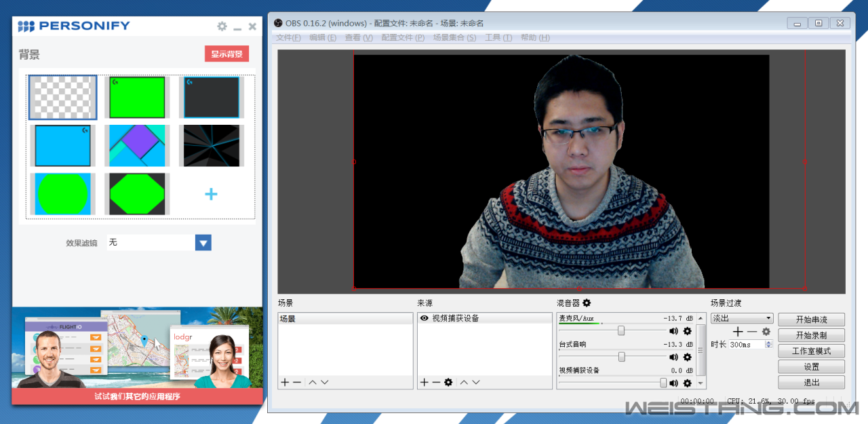868x424 pixels.
Task: Move the source down in the list
Action: point(476,383)
